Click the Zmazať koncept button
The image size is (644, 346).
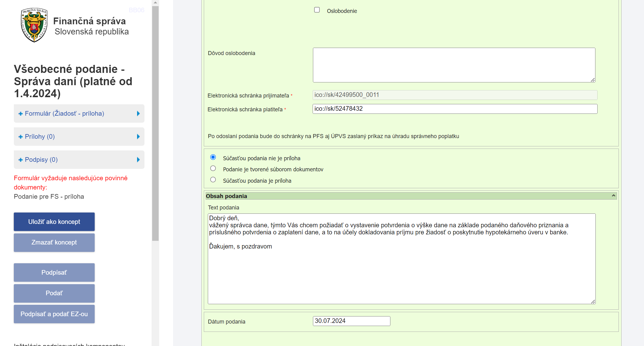click(54, 243)
